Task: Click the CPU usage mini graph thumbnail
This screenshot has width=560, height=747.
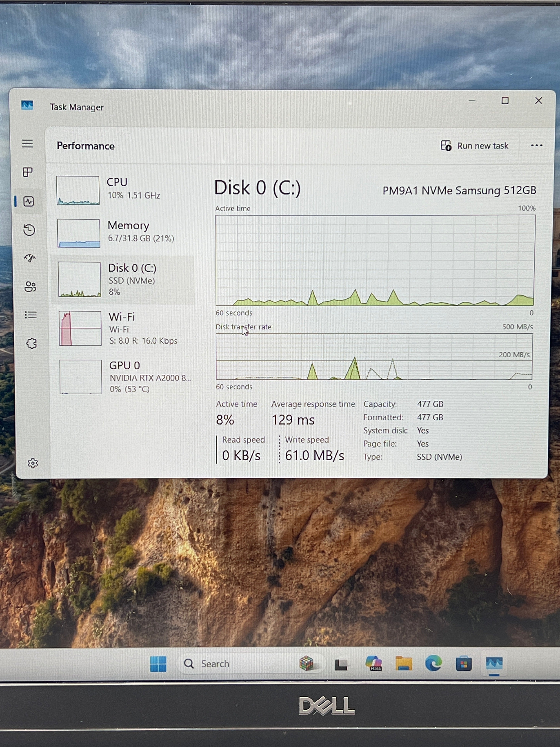Action: click(78, 190)
